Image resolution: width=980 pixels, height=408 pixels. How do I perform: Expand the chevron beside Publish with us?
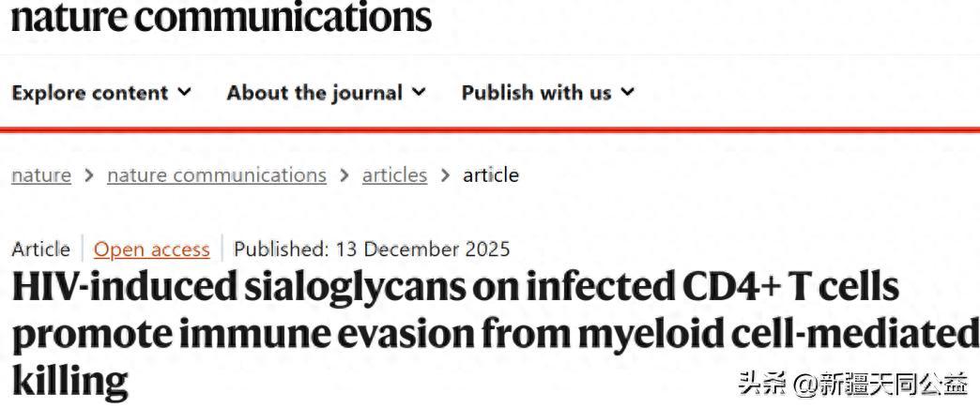[x=627, y=92]
